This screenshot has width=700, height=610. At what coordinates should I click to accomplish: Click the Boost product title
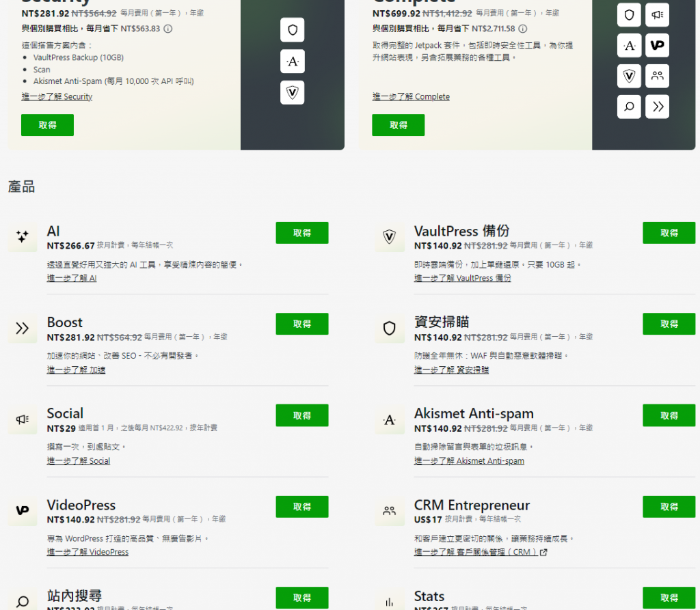pos(65,322)
